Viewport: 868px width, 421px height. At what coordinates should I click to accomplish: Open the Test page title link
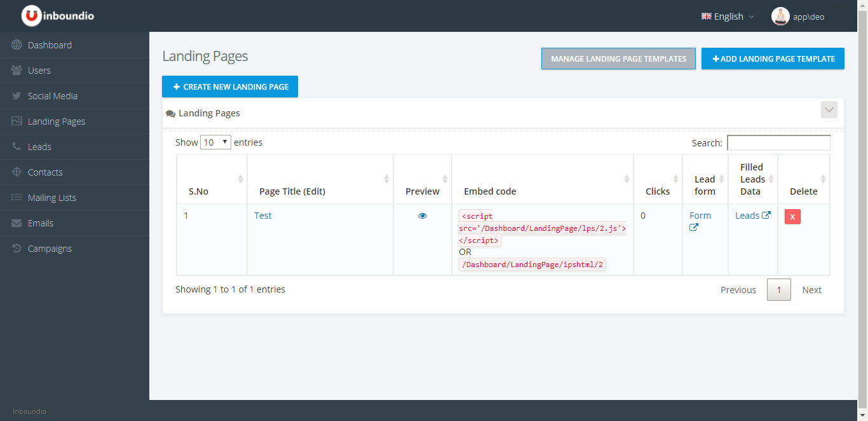coord(262,216)
